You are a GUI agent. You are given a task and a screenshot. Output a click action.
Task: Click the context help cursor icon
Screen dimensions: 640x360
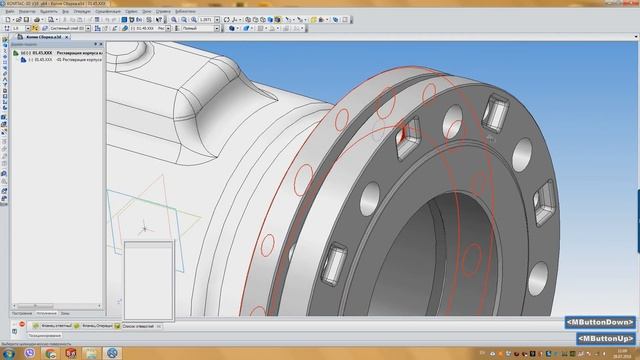click(x=158, y=20)
